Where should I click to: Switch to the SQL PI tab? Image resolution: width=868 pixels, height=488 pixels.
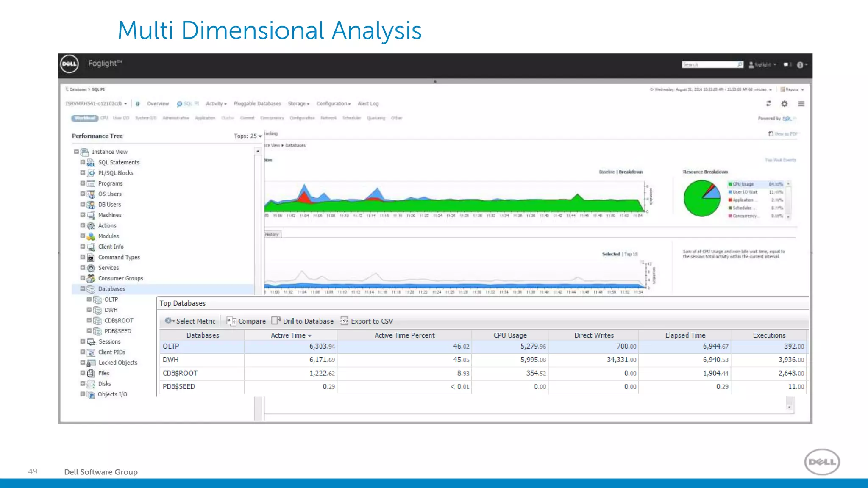pyautogui.click(x=188, y=104)
